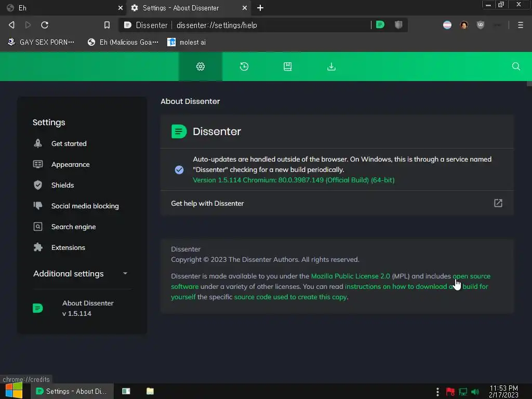The width and height of the screenshot is (532, 399).
Task: Click the green Dissenter logo in sidebar
Action: click(x=37, y=308)
